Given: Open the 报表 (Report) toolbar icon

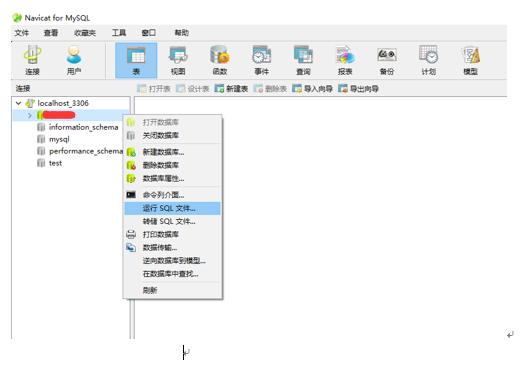Looking at the screenshot, I should pos(345,60).
